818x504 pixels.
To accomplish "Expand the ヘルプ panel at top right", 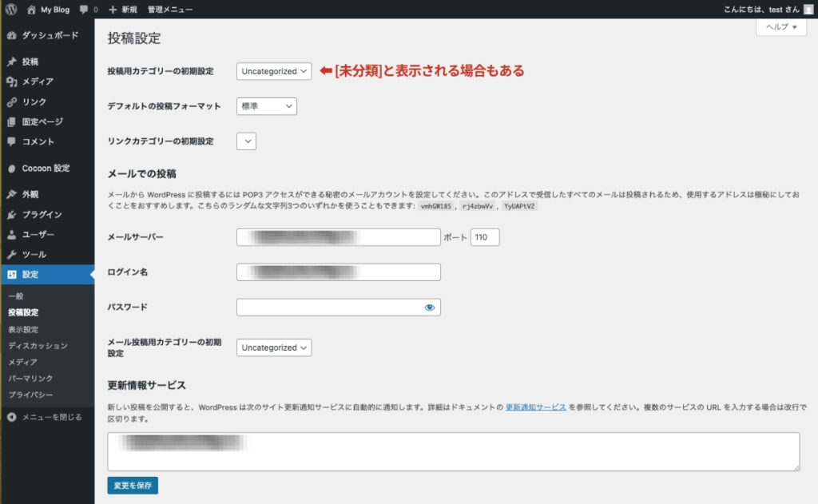I will [x=780, y=26].
